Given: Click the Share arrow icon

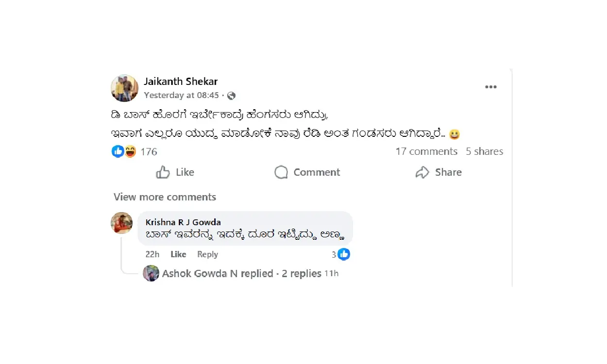Looking at the screenshot, I should pyautogui.click(x=422, y=172).
